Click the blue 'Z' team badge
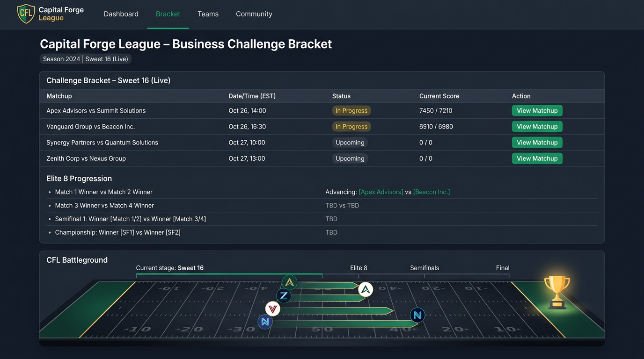 point(284,296)
